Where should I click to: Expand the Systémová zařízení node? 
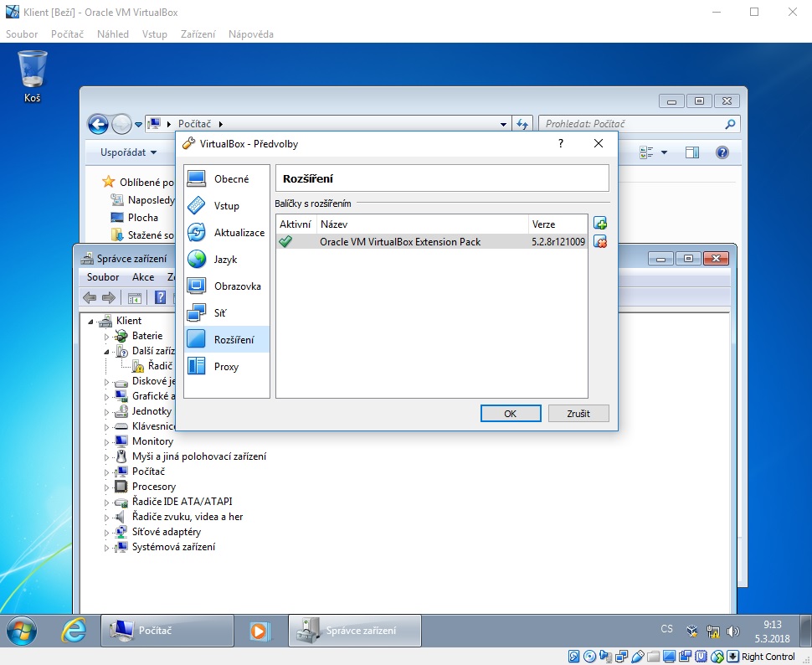point(107,548)
